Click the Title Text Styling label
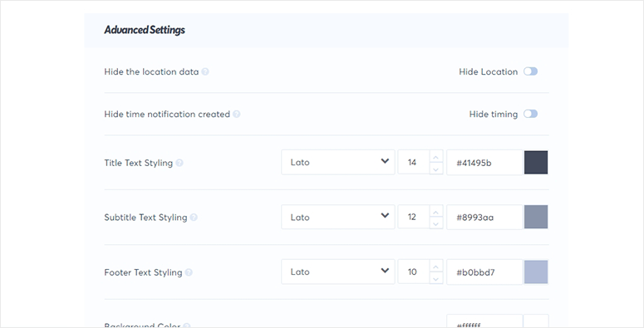644x328 pixels. click(x=139, y=163)
